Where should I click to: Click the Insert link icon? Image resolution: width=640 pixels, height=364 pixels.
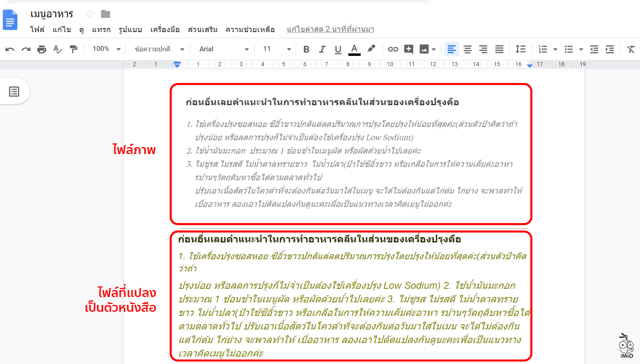(x=393, y=49)
